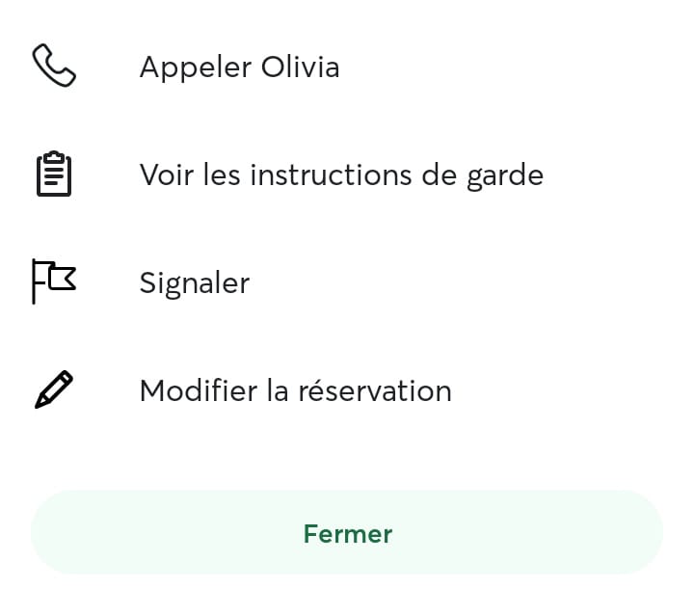This screenshot has width=694, height=616.
Task: Dismiss the sheet with "Fermer"
Action: point(347,532)
